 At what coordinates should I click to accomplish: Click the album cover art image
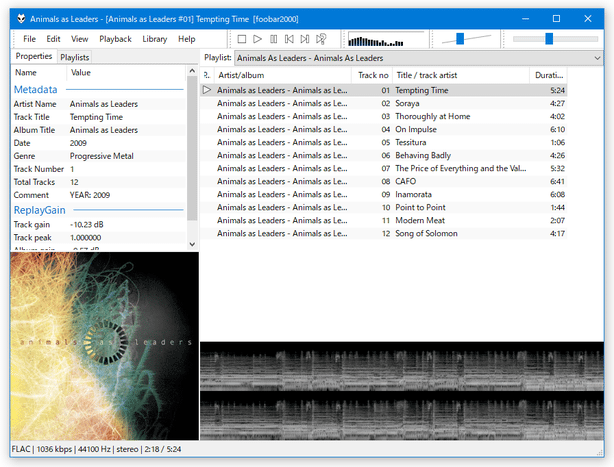point(105,346)
